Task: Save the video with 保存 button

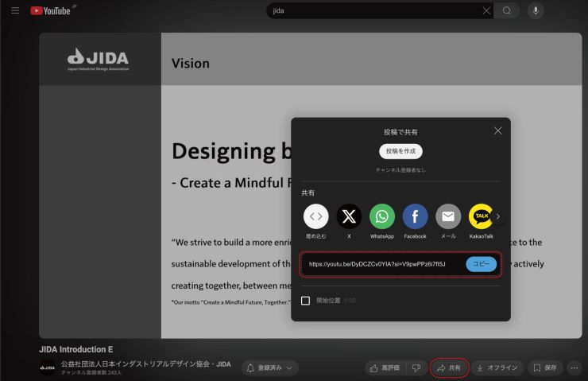Action: click(x=545, y=367)
